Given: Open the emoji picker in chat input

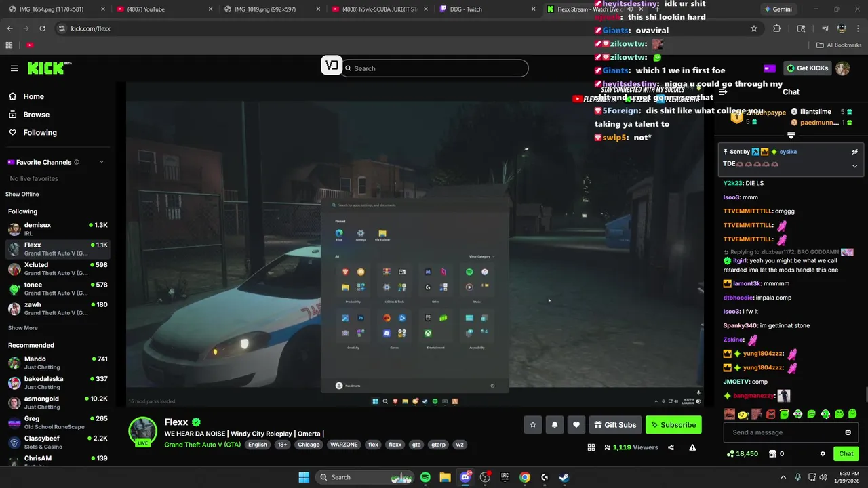Looking at the screenshot, I should [x=848, y=432].
